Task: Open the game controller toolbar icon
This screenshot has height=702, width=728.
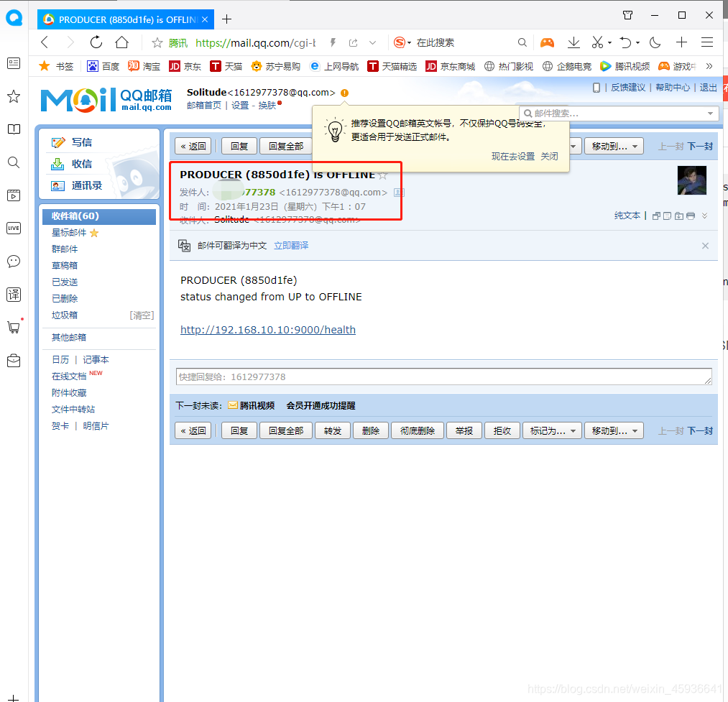Action: point(548,42)
